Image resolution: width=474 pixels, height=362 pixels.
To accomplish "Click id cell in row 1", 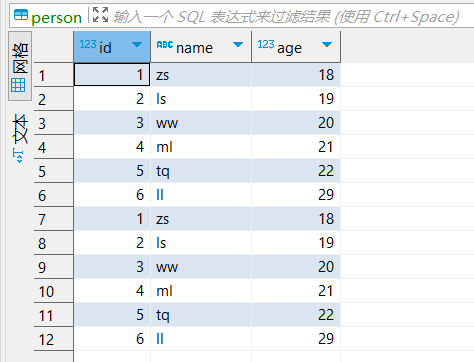I will point(112,75).
